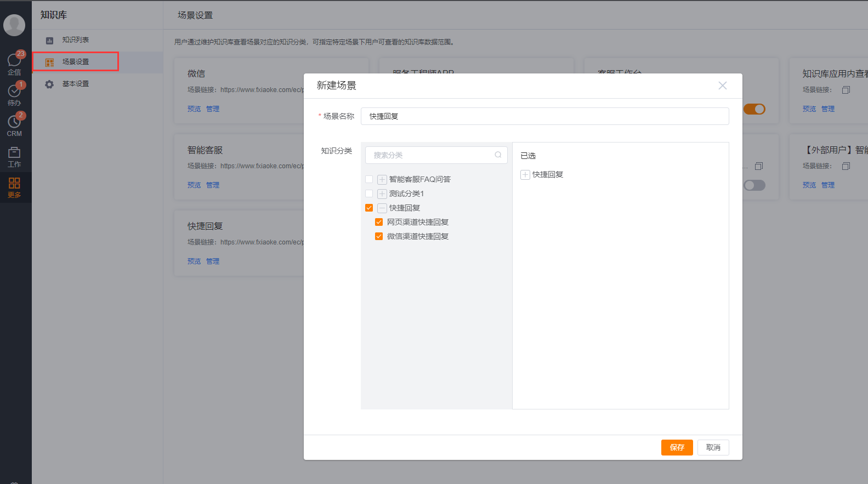The image size is (868, 484).
Task: Click 预览 on the 微信 card
Action: pyautogui.click(x=194, y=109)
